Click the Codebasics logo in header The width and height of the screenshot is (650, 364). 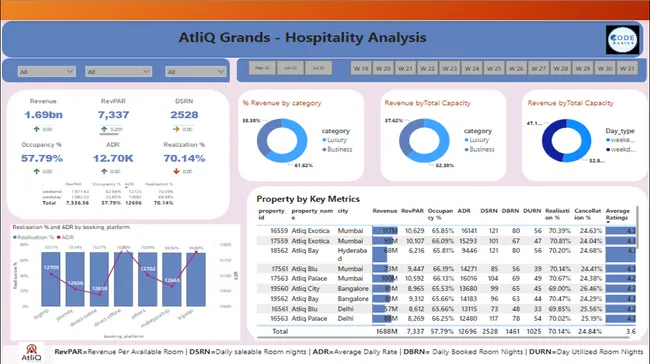[622, 40]
